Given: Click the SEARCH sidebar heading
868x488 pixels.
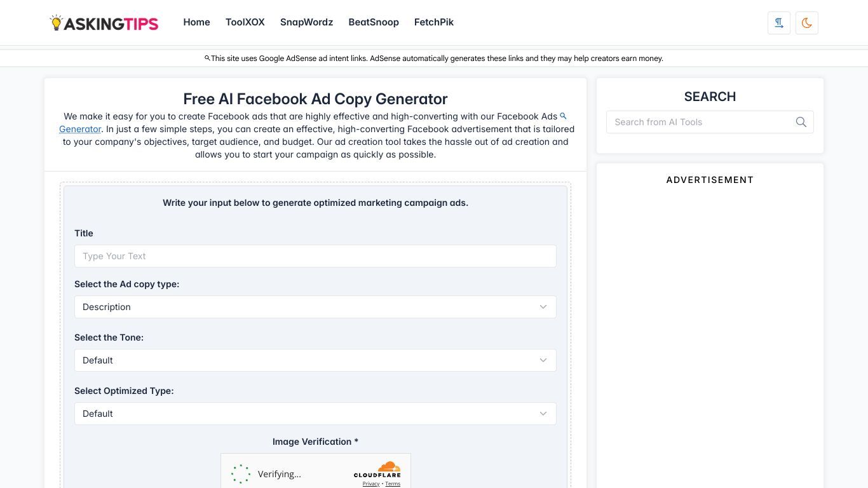Looking at the screenshot, I should pos(710,97).
